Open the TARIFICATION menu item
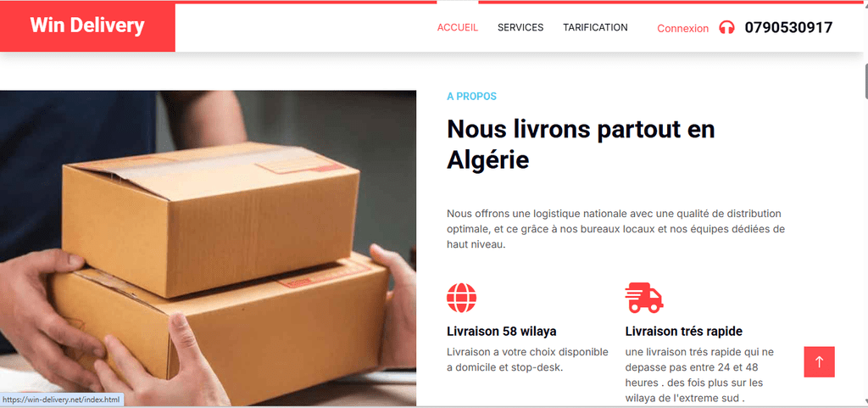 click(595, 27)
